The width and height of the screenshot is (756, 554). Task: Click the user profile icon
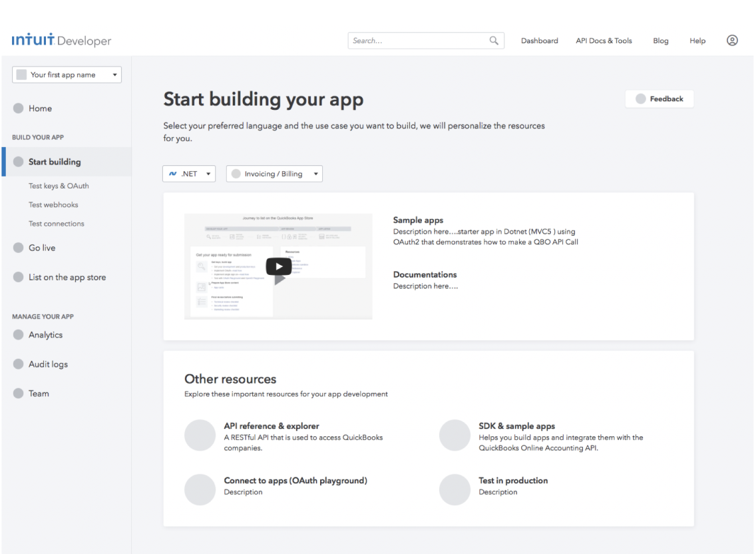point(732,41)
